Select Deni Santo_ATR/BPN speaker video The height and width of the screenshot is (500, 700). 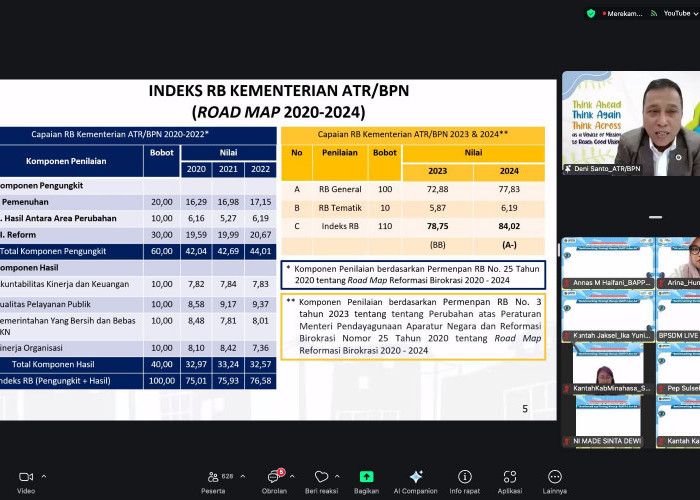click(630, 123)
